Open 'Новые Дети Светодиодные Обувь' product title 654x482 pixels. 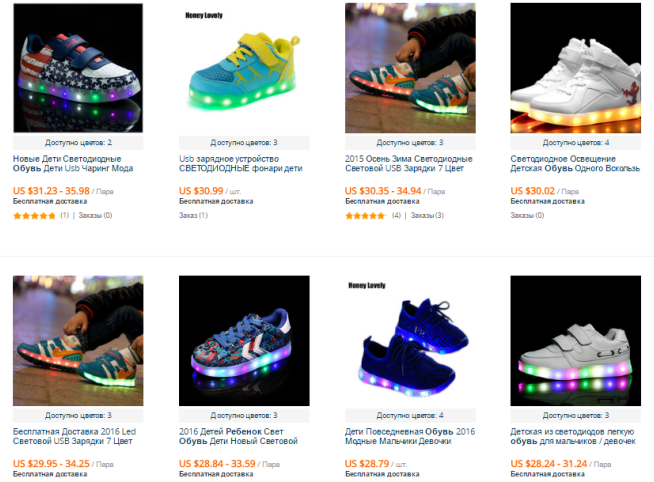pos(73,163)
